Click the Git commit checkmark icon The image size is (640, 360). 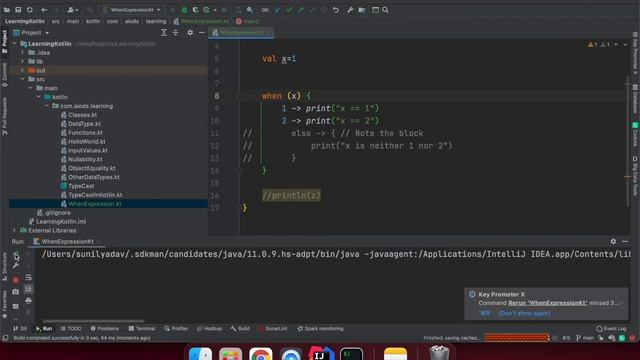(289, 10)
